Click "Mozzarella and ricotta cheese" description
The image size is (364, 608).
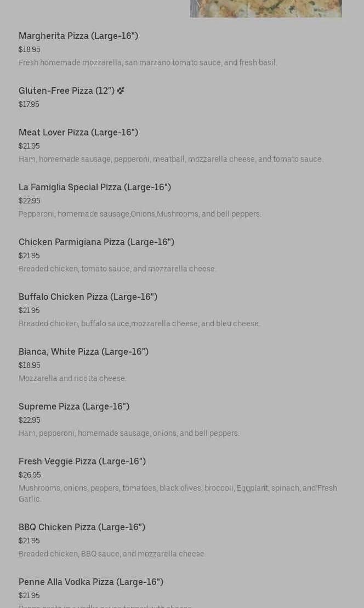(x=72, y=379)
